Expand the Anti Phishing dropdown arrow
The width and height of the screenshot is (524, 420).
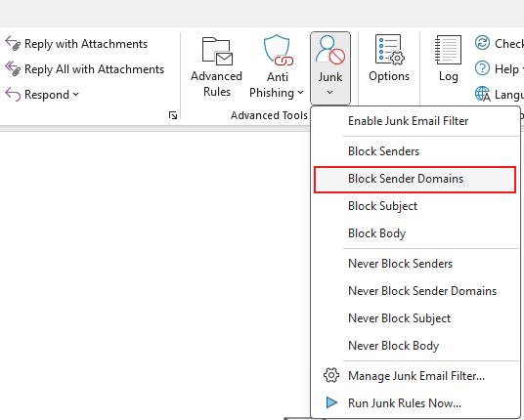pos(301,92)
